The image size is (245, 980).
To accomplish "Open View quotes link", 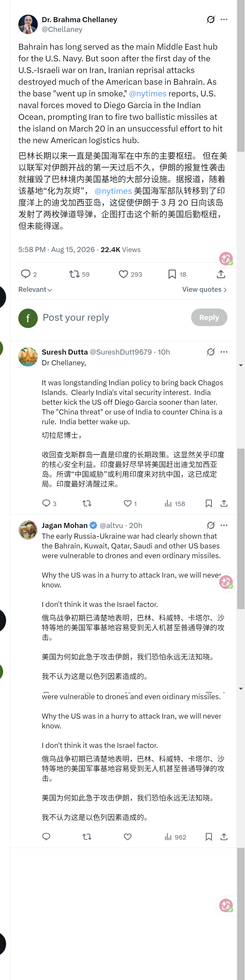I will point(205,290).
